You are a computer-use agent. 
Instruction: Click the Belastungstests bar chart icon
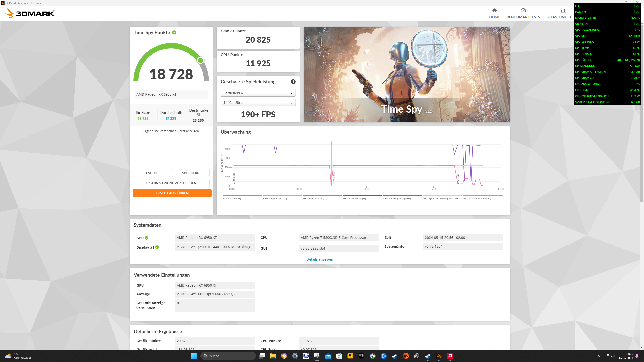tap(563, 11)
